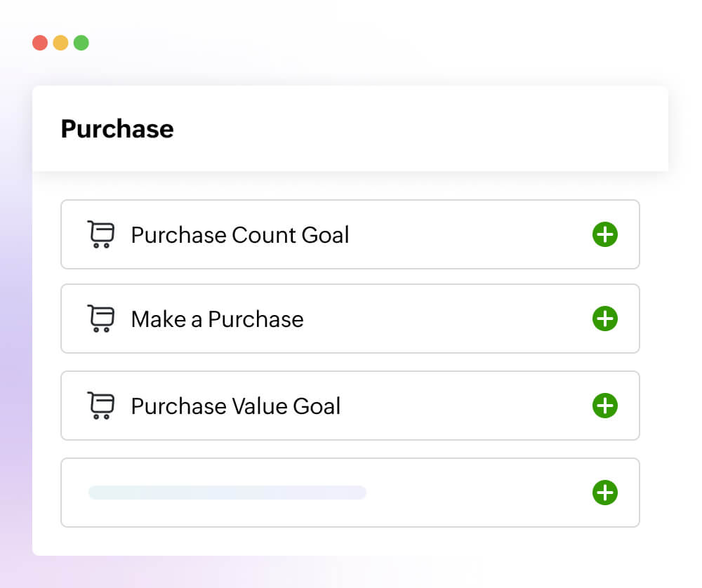
Task: Click the green plus on the loading row
Action: point(604,493)
